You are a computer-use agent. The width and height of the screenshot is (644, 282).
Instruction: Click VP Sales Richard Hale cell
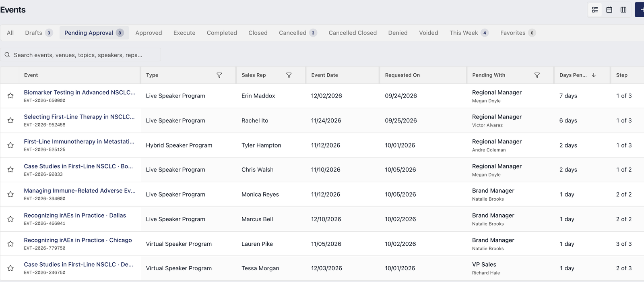(486, 268)
